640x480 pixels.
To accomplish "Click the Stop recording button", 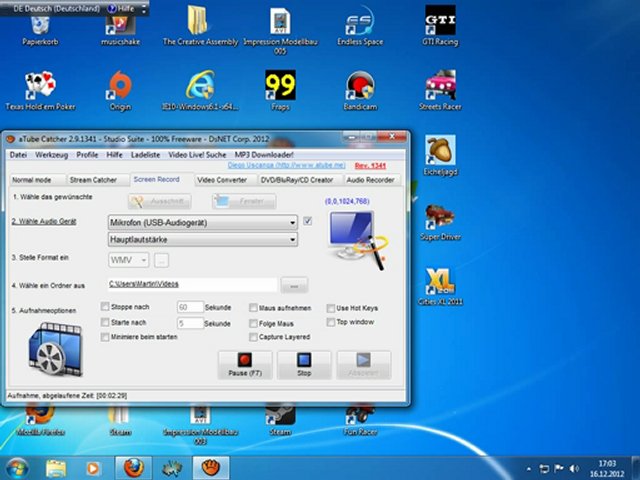I will coord(303,364).
